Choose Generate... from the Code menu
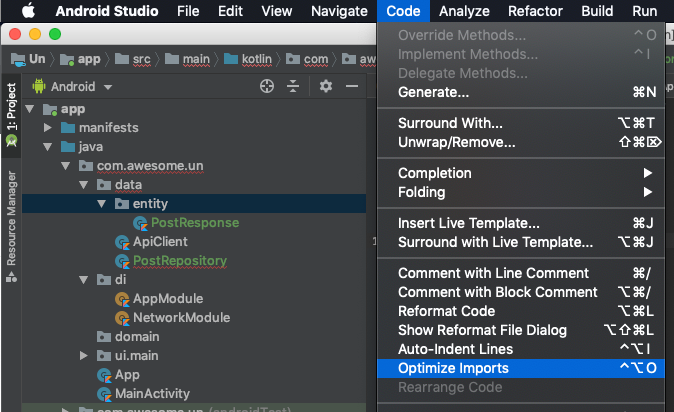The image size is (674, 412). click(521, 92)
